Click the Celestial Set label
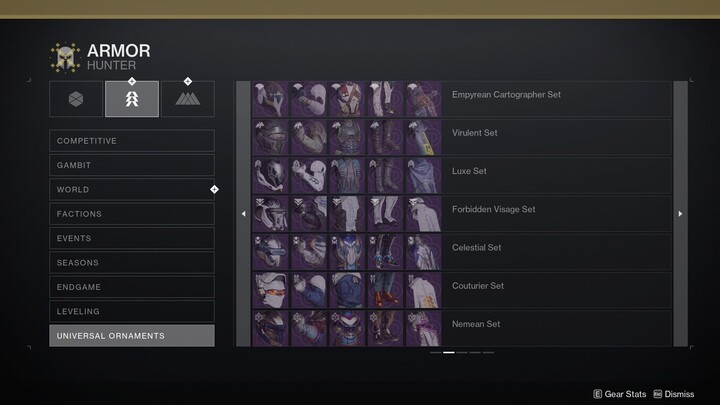720x405 pixels. tap(476, 248)
